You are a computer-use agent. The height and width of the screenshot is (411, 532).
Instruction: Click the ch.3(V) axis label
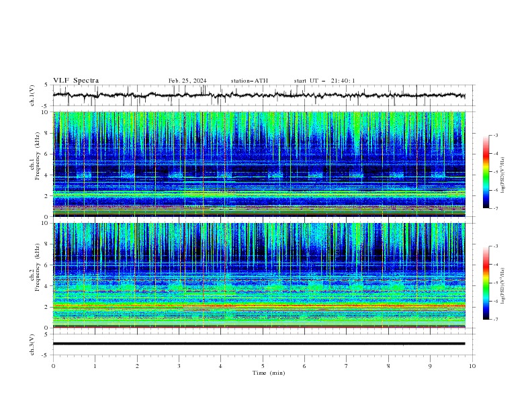click(32, 345)
